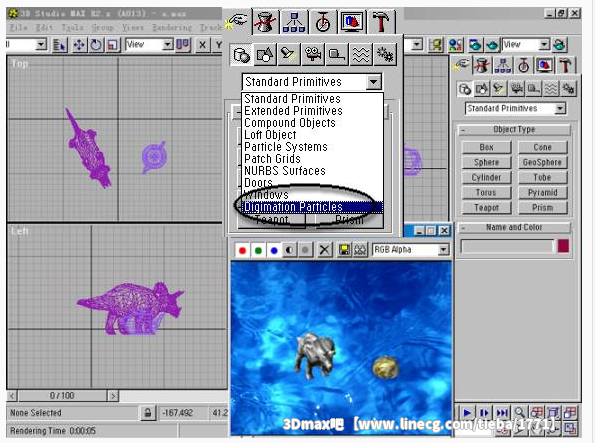Go to the end frame
Viewport: 595px width, 443px height.
502,413
